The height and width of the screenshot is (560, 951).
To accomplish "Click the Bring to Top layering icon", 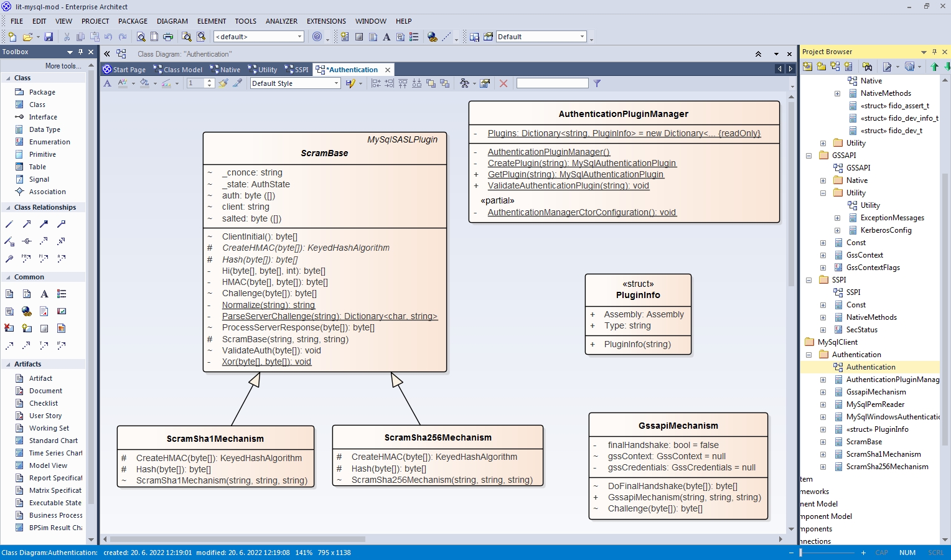I will 431,83.
